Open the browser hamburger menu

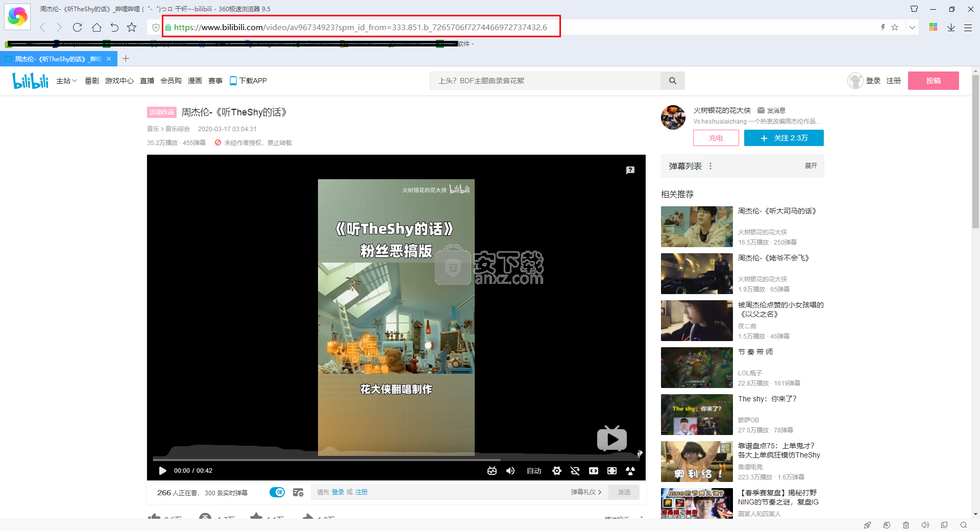968,28
